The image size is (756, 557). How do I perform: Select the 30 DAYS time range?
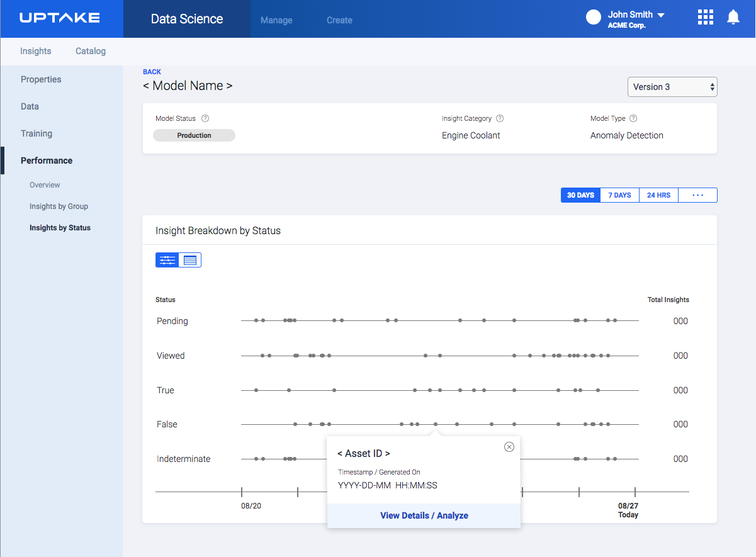tap(580, 195)
